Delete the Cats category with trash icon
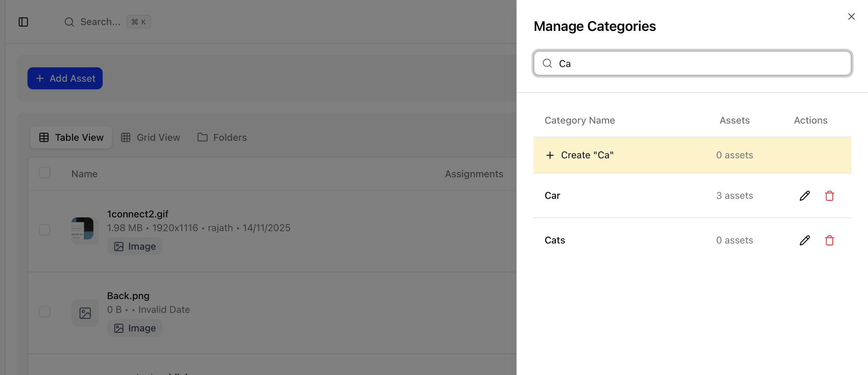868x375 pixels. 829,240
